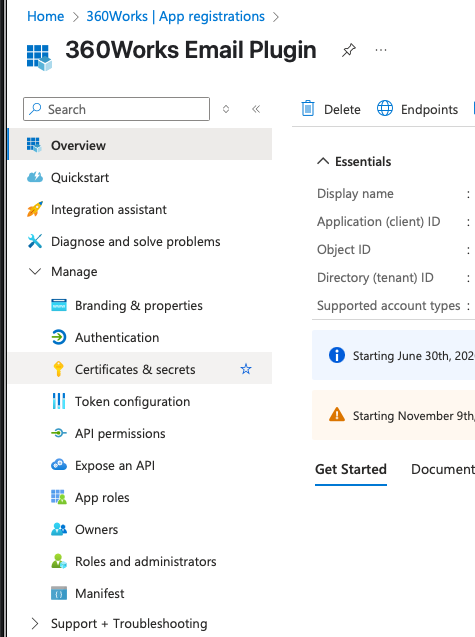Go to 360Works App registrations breadcrumb
Image resolution: width=475 pixels, height=637 pixels.
[176, 16]
